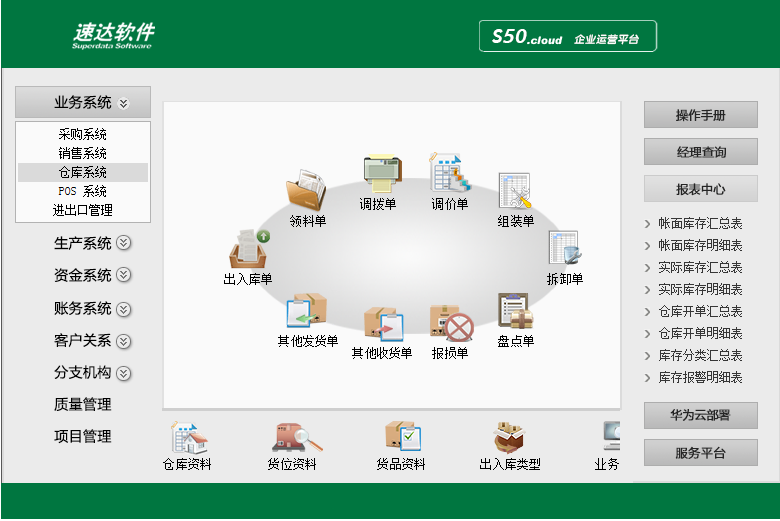Select 进出口管理 in the sidebar

coord(83,210)
